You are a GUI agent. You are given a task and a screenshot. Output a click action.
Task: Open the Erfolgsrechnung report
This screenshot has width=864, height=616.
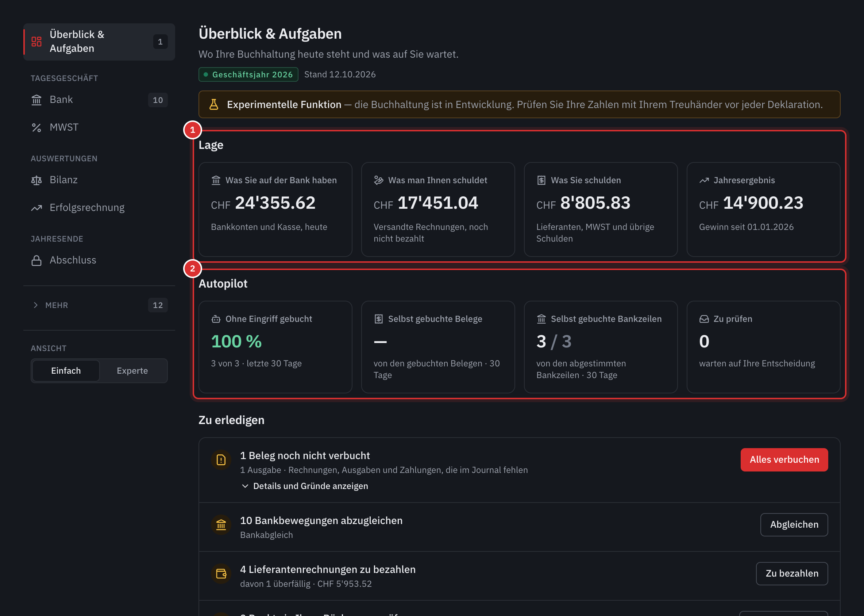pyautogui.click(x=99, y=208)
